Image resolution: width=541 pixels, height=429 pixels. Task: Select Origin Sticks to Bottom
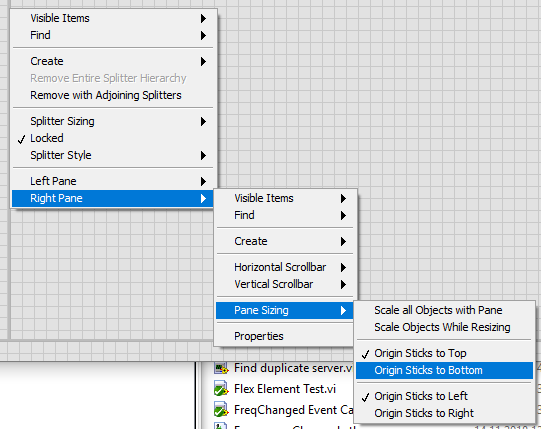click(x=444, y=370)
